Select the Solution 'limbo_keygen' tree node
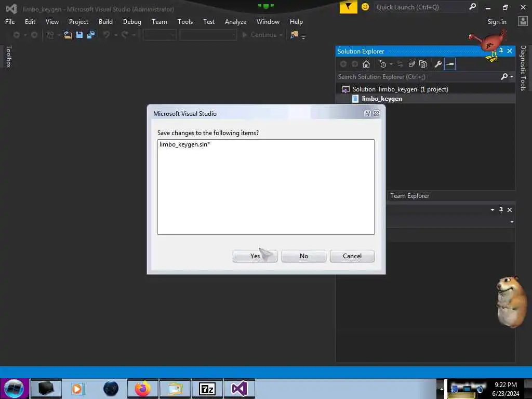Image resolution: width=532 pixels, height=399 pixels. coord(400,89)
